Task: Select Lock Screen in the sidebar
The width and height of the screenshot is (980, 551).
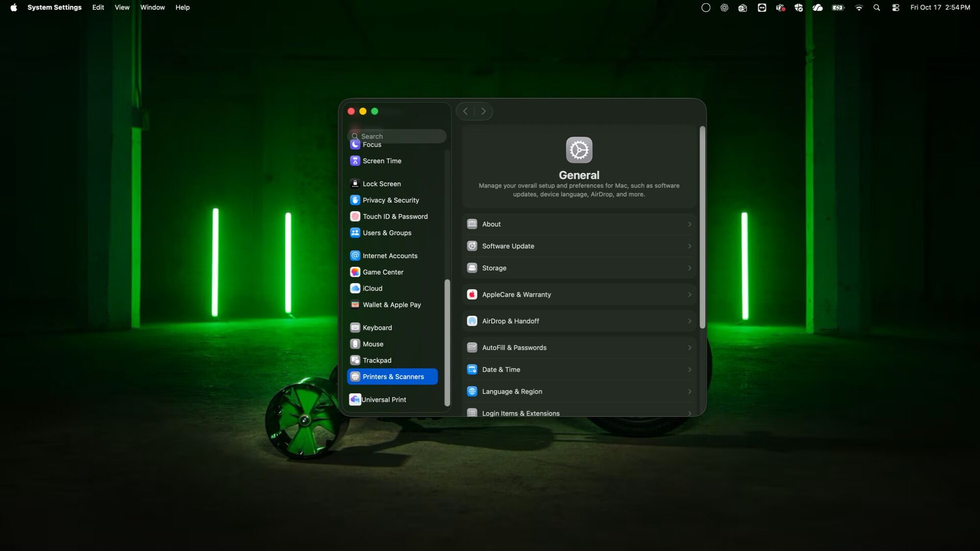Action: coord(381,184)
